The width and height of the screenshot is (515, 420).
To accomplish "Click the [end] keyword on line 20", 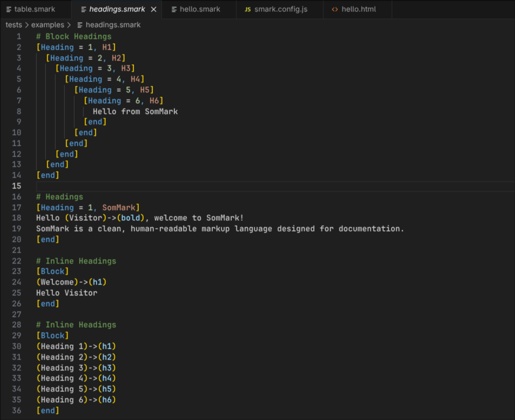I will coord(48,239).
